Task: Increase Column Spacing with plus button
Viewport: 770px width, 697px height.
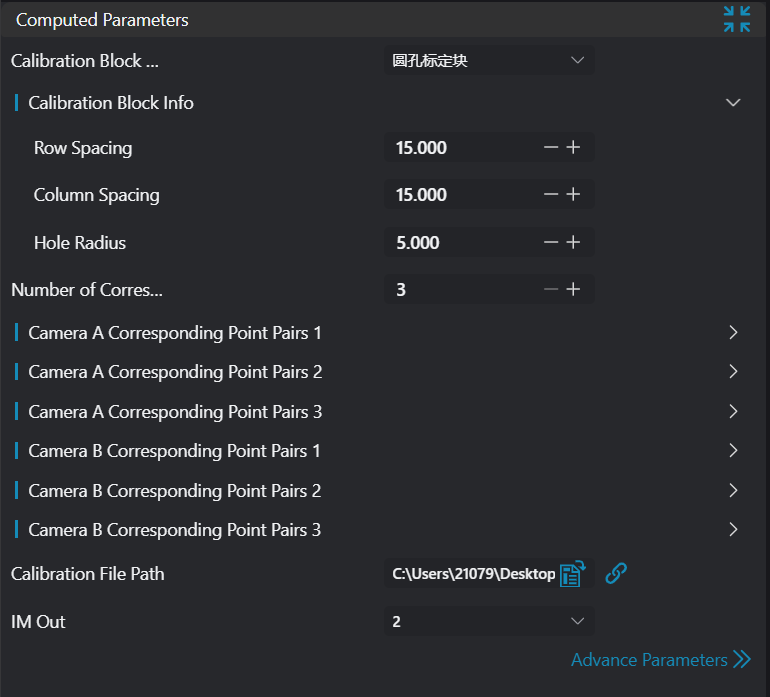Action: tap(573, 195)
